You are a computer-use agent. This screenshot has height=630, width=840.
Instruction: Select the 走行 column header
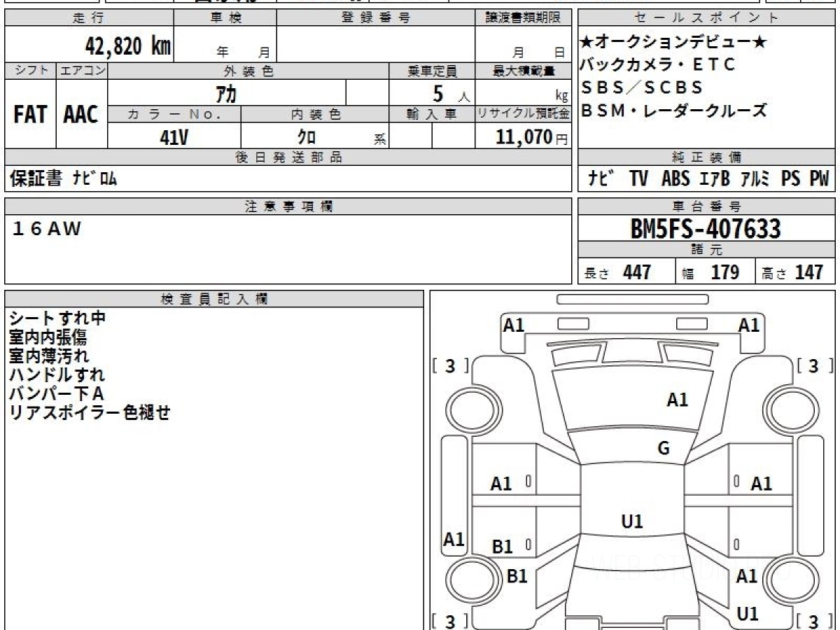point(89,18)
